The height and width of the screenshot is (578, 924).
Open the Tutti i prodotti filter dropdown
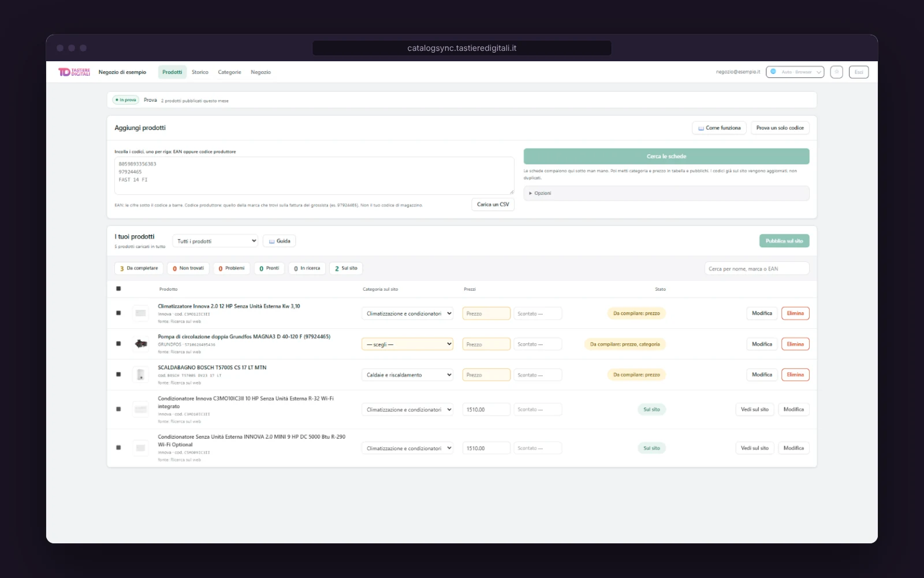215,241
